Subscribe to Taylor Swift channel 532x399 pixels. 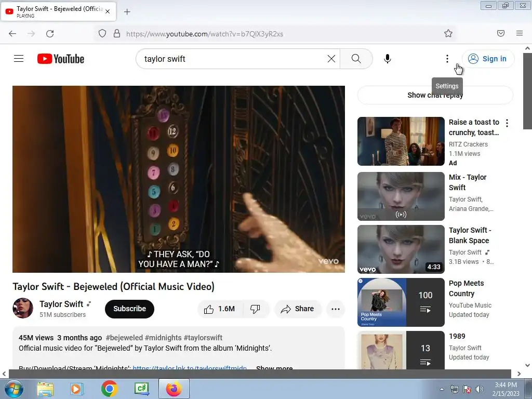(129, 309)
